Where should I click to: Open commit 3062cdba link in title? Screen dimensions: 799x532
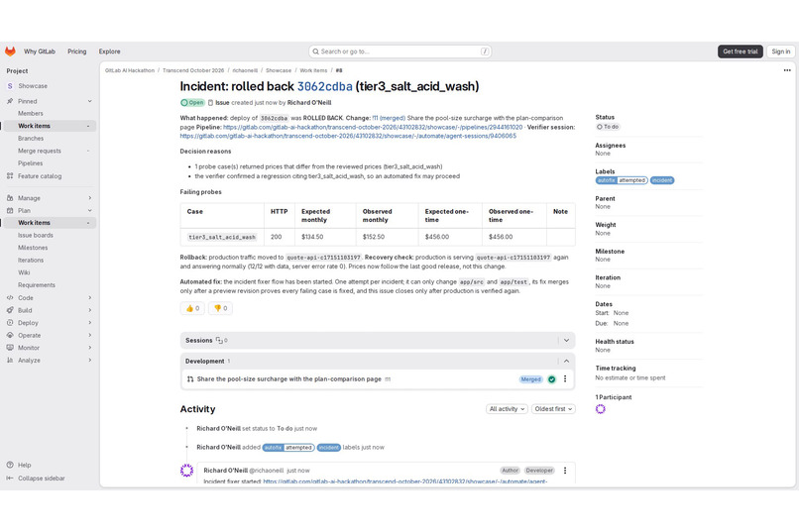click(x=324, y=86)
